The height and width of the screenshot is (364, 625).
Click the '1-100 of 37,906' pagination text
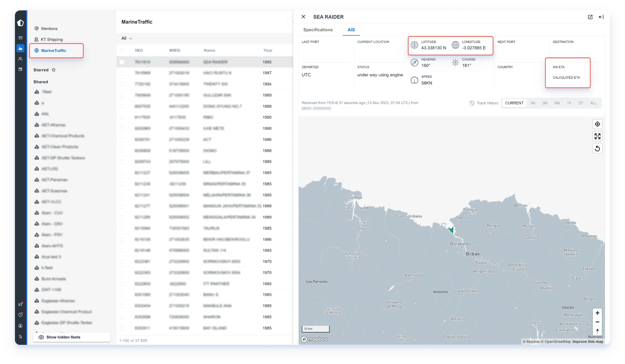point(133,341)
